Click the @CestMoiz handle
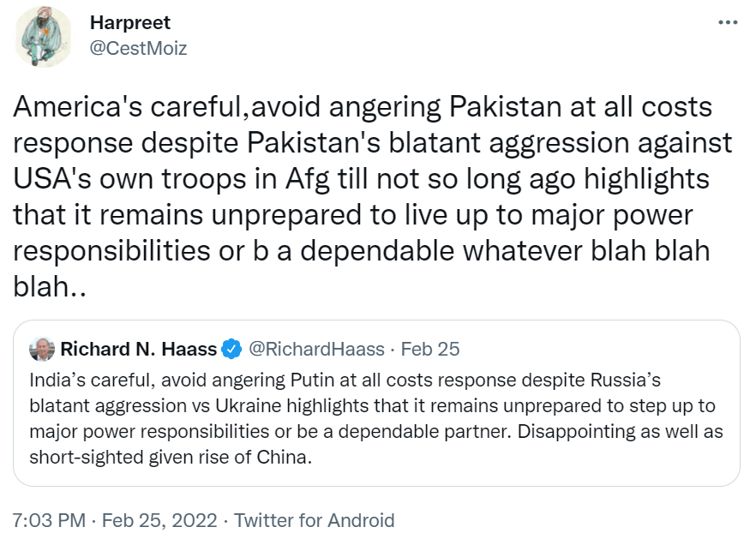Image resolution: width=756 pixels, height=545 pixels. [138, 48]
